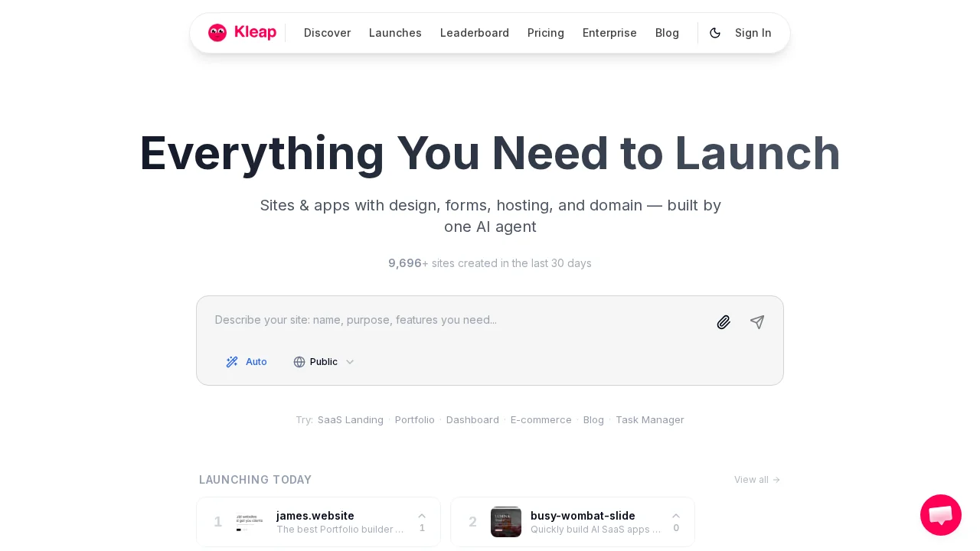Viewport: 980px width, 551px height.
Task: Click the Sign In button
Action: tap(753, 33)
